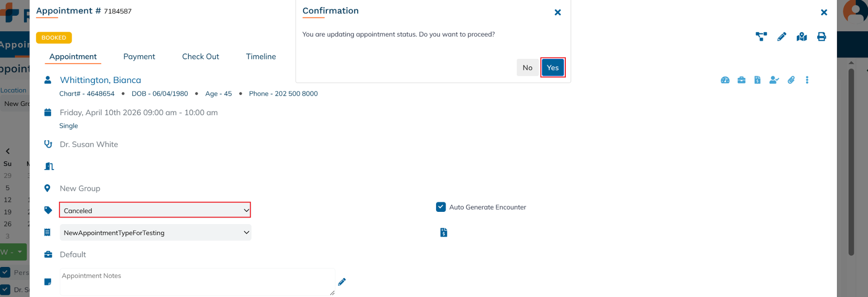Expand the NewAppointmentTypeForTesting dropdown
868x297 pixels.
(155, 233)
